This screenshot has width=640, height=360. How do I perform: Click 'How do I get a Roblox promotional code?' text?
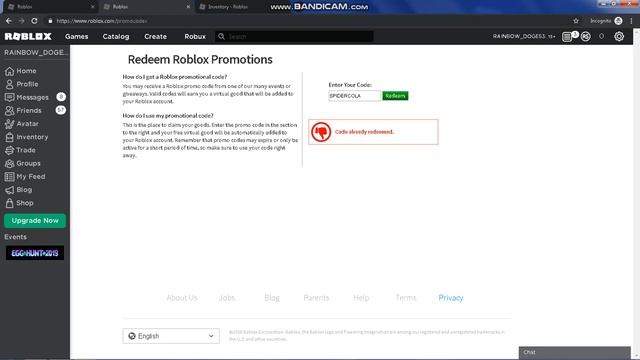tap(175, 77)
